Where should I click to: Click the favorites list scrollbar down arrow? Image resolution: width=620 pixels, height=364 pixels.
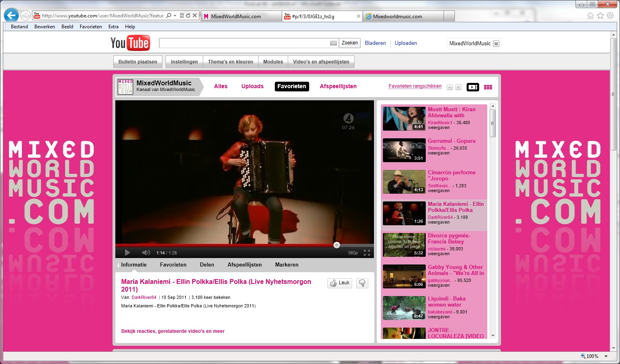tap(493, 336)
